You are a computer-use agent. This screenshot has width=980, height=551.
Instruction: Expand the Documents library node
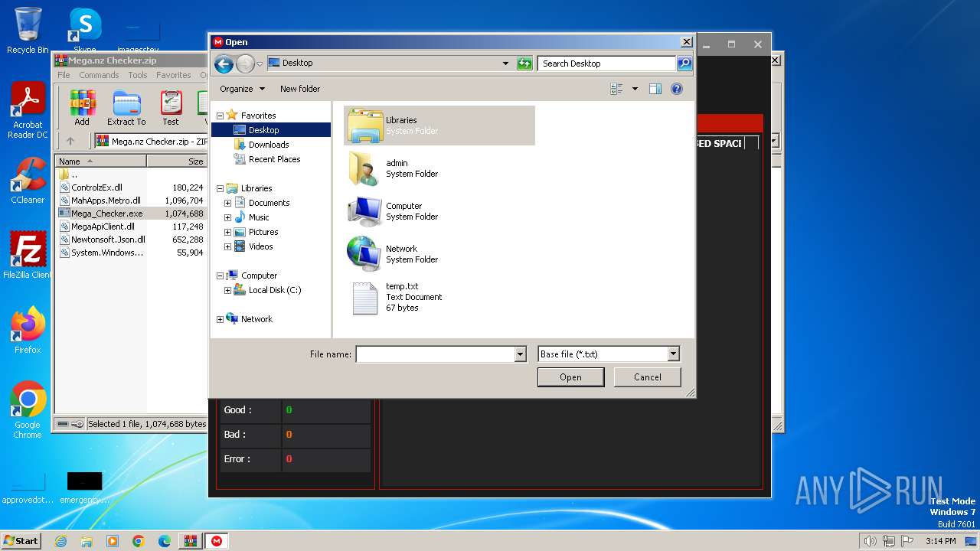pos(227,203)
